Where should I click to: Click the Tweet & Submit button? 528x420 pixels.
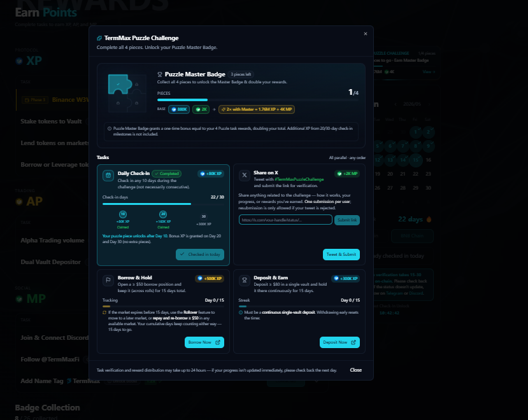tap(341, 255)
